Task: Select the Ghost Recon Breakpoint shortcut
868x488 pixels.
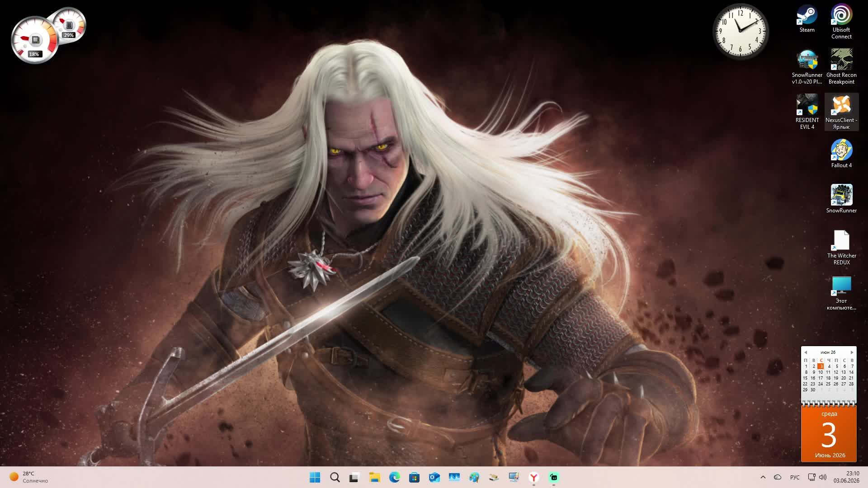Action: (x=841, y=66)
